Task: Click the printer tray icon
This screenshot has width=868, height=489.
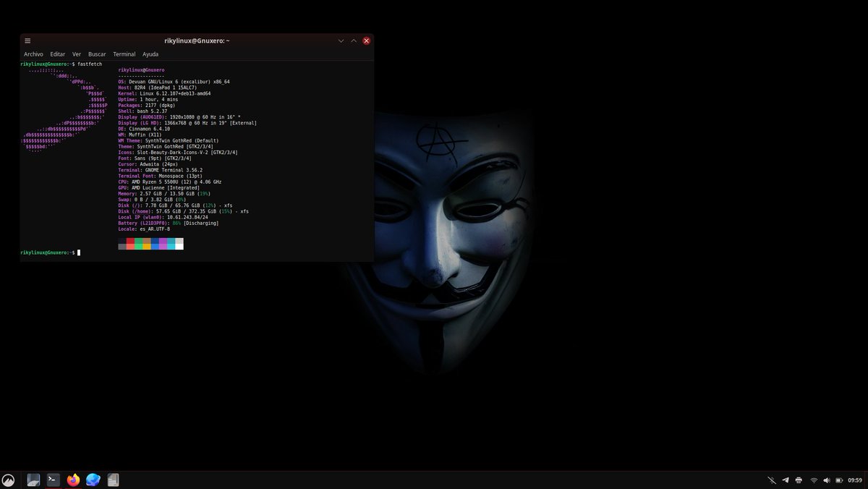Action: [799, 480]
